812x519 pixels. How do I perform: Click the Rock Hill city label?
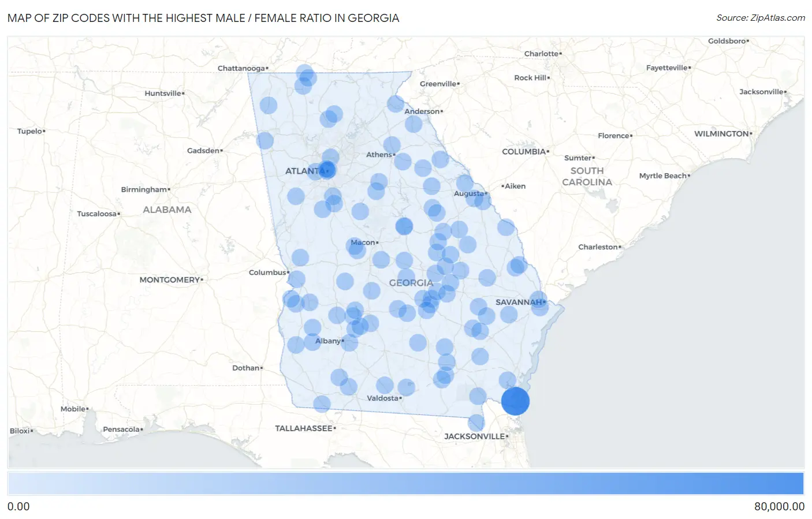(x=530, y=78)
